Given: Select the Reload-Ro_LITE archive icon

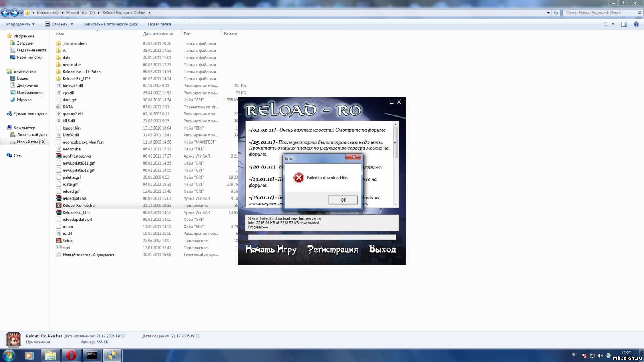Looking at the screenshot, I should point(59,212).
